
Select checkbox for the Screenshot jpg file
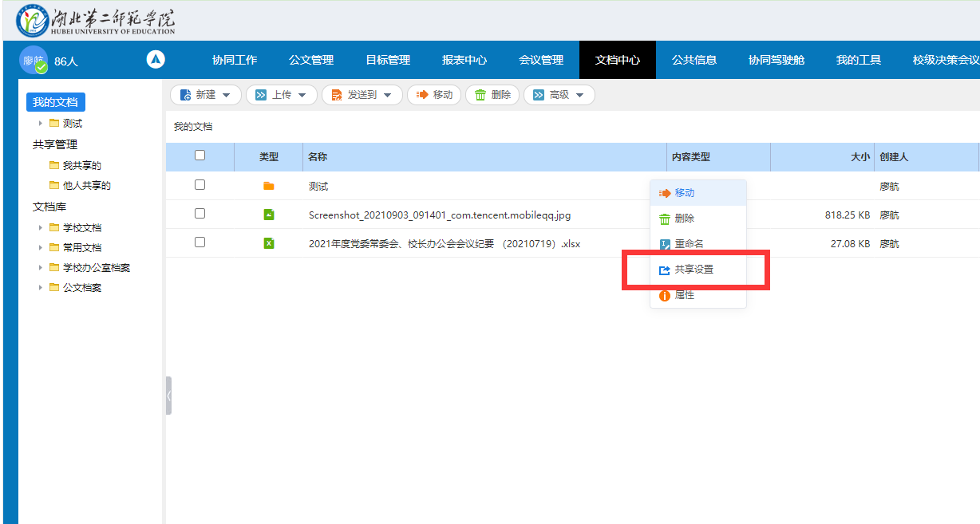click(x=200, y=214)
